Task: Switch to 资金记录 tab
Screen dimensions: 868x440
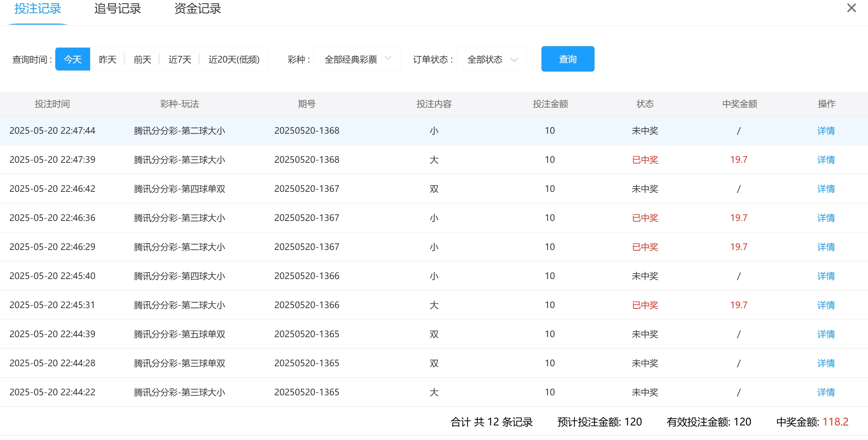Action: click(197, 9)
